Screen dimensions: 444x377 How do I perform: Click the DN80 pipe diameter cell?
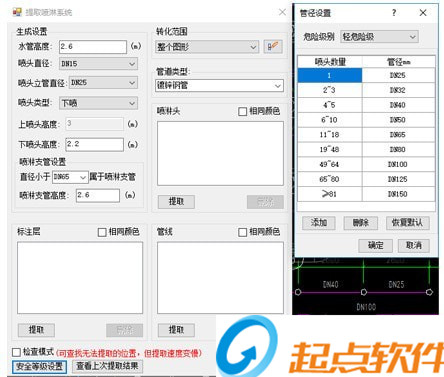[x=399, y=149]
